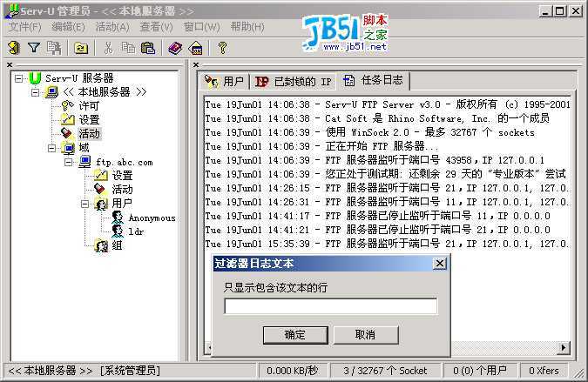Click the first toolbar icon with yellow figure
Screen dimensions: 588x382
[x=14, y=48]
